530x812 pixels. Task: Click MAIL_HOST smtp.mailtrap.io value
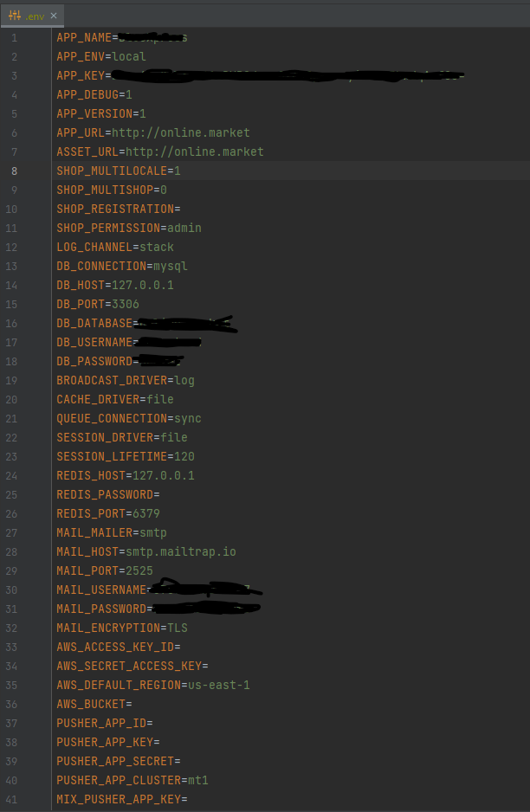click(x=181, y=552)
